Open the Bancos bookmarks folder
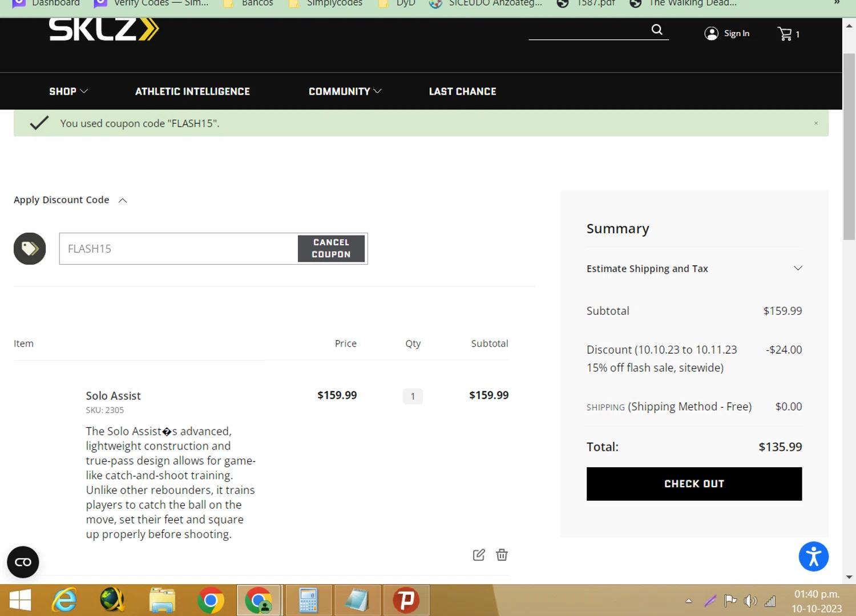This screenshot has height=616, width=856. 248,3
